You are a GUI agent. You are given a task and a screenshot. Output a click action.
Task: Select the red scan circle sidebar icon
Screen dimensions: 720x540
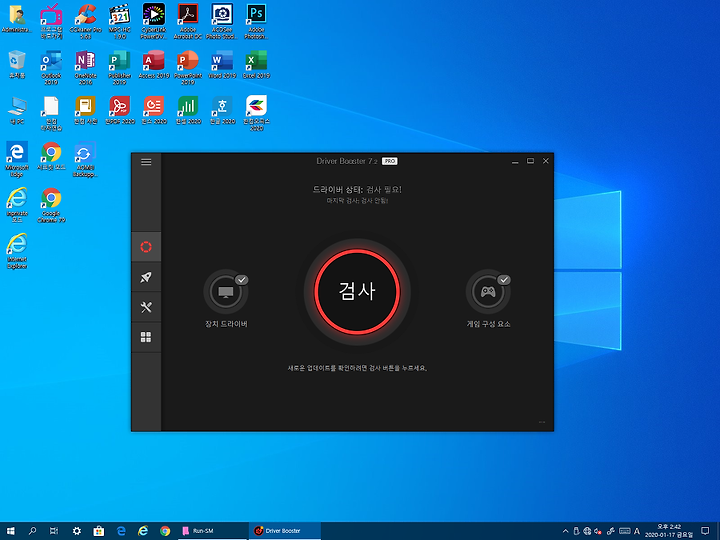[x=146, y=247]
